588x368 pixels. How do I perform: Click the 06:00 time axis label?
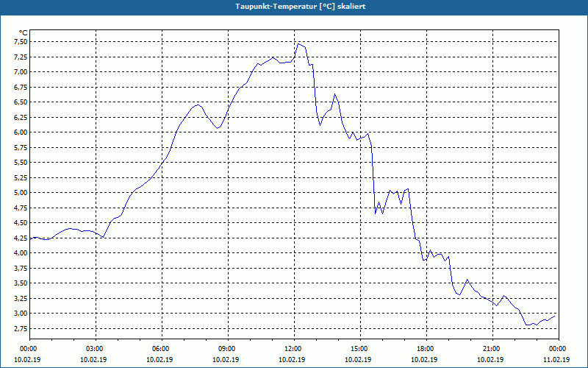[x=162, y=349]
